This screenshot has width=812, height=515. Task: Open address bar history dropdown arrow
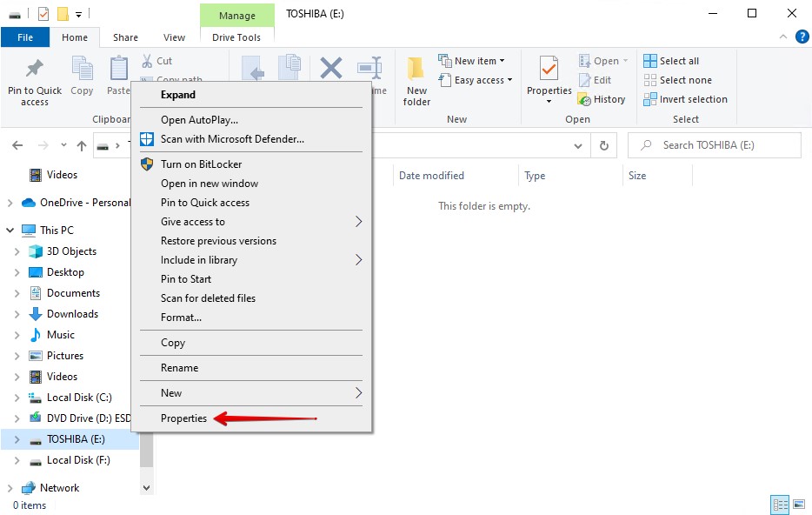(x=578, y=146)
